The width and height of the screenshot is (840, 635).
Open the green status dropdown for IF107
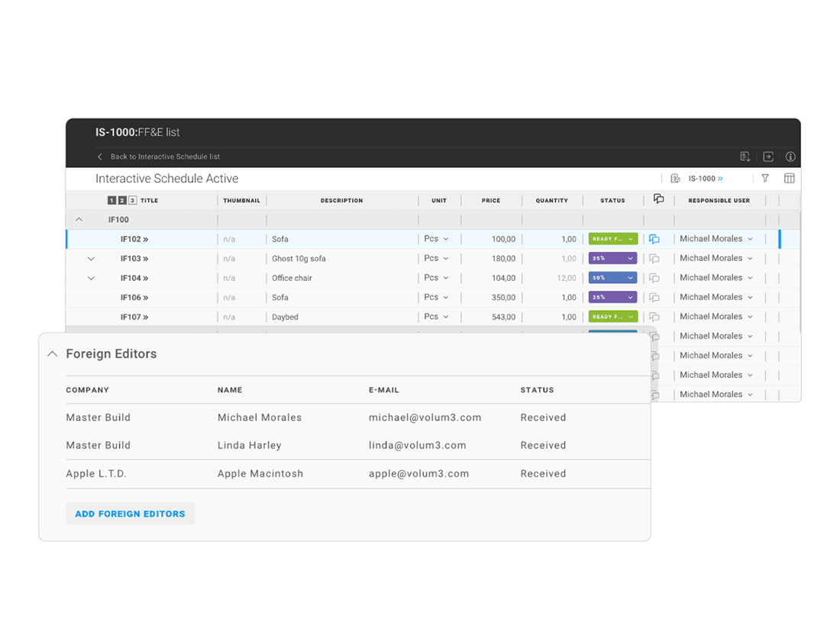tap(612, 317)
